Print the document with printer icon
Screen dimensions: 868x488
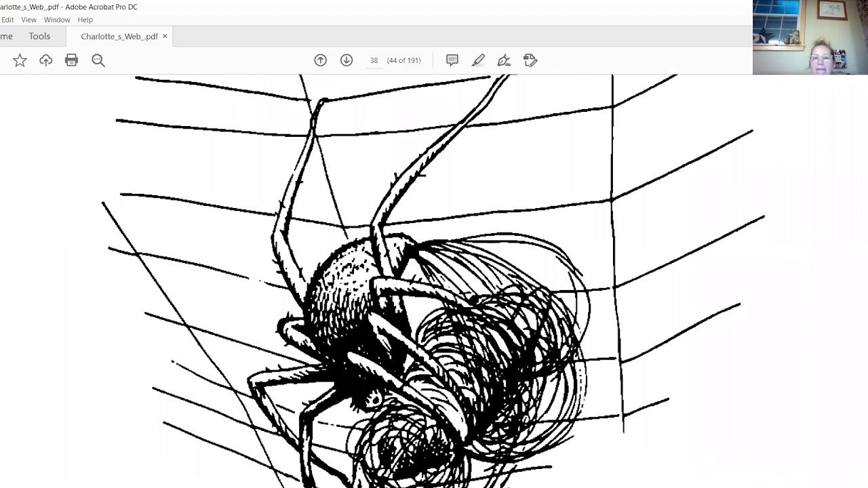click(x=71, y=60)
